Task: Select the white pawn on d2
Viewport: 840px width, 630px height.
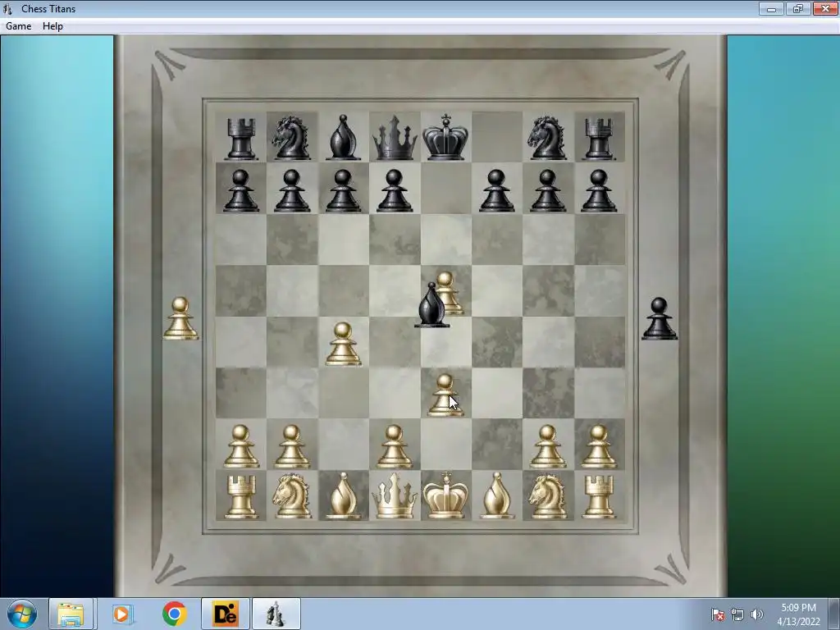Action: tap(395, 447)
